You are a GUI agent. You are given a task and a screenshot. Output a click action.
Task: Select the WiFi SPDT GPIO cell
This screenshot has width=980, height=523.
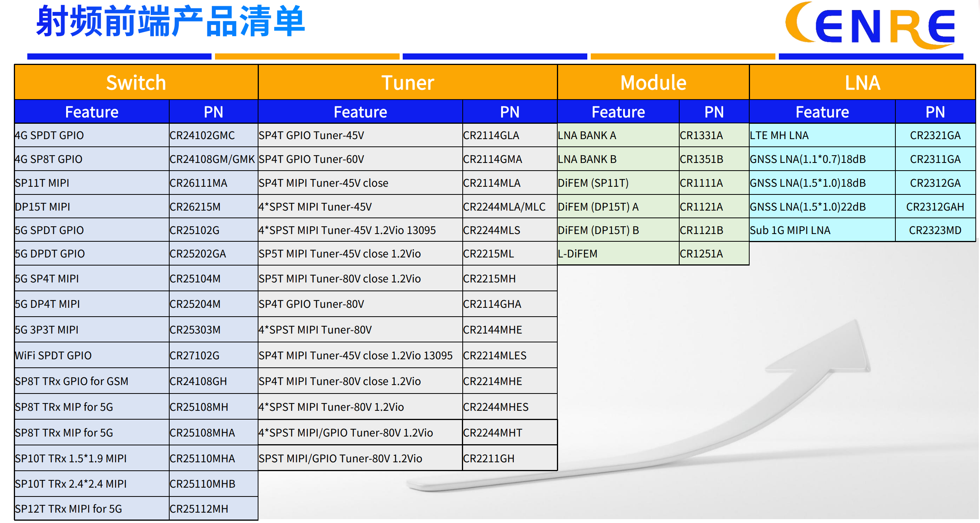click(x=92, y=355)
